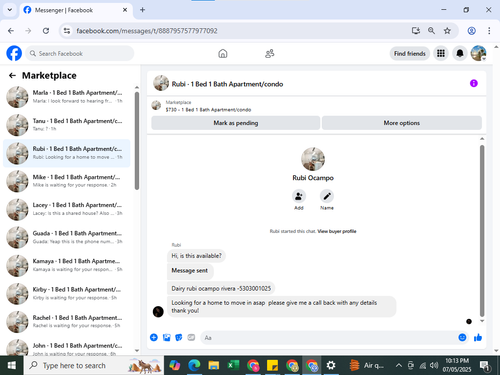Click More options button

[x=402, y=123]
